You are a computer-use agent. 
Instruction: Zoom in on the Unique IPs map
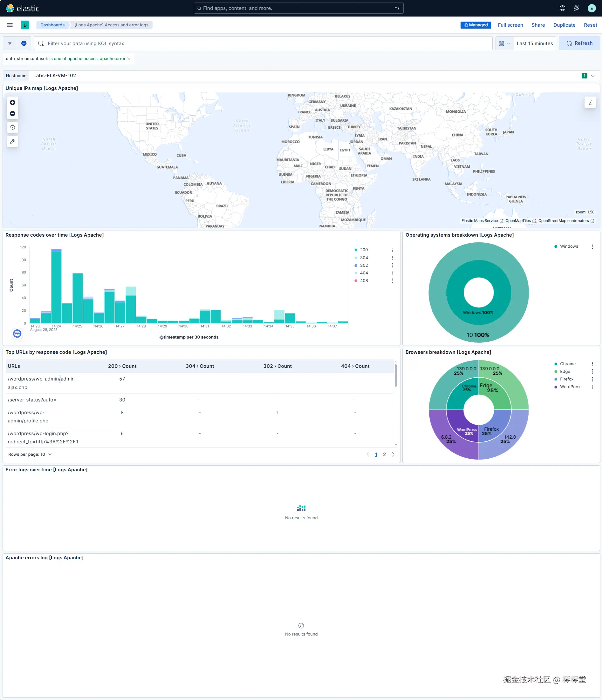tap(12, 102)
